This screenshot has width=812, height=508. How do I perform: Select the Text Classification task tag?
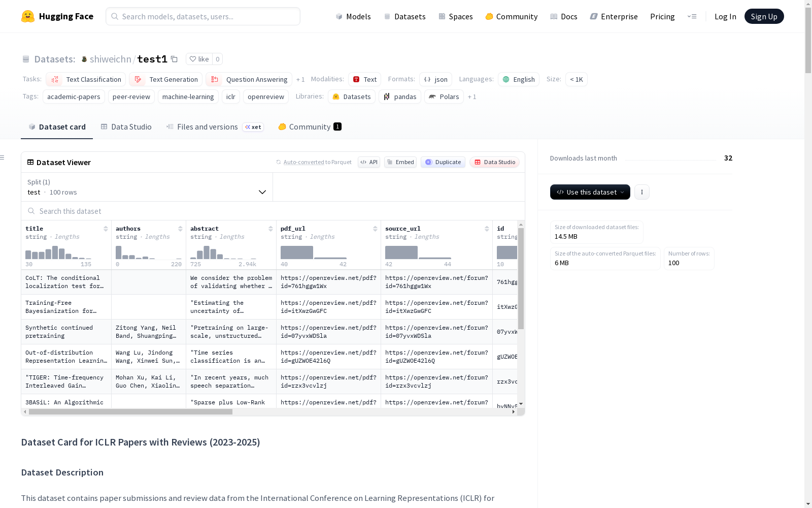pyautogui.click(x=86, y=79)
